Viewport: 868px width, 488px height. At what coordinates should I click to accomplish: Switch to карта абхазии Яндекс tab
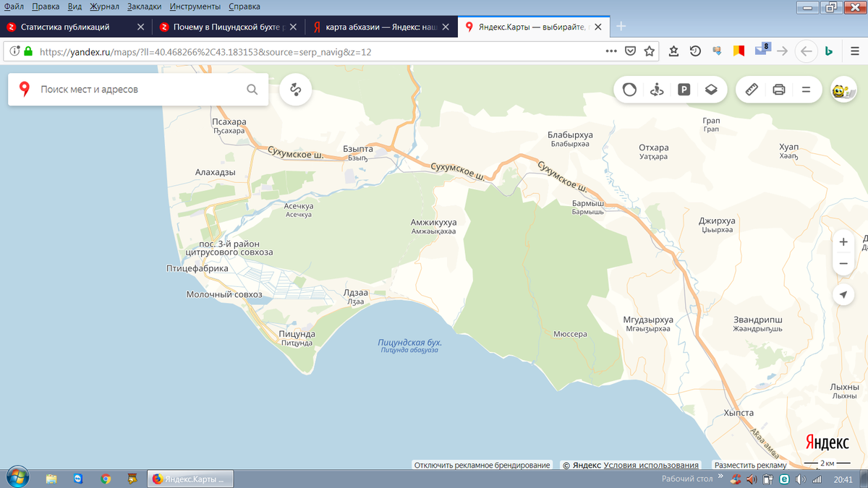(382, 27)
